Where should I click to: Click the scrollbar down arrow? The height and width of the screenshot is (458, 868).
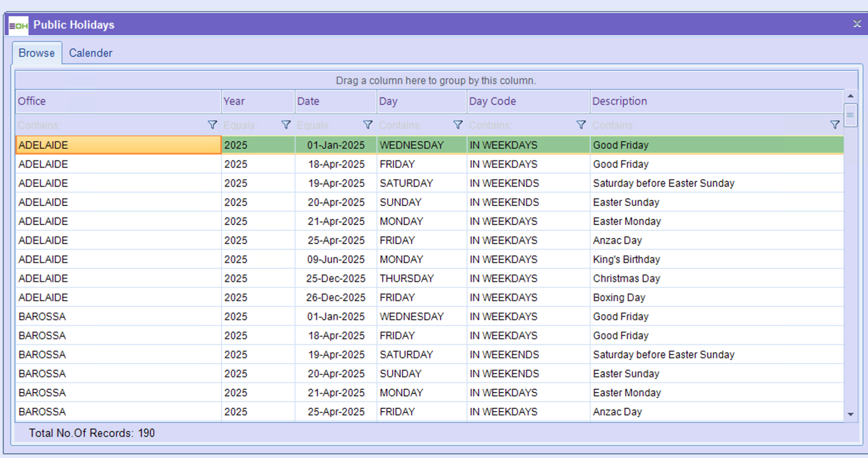point(850,414)
